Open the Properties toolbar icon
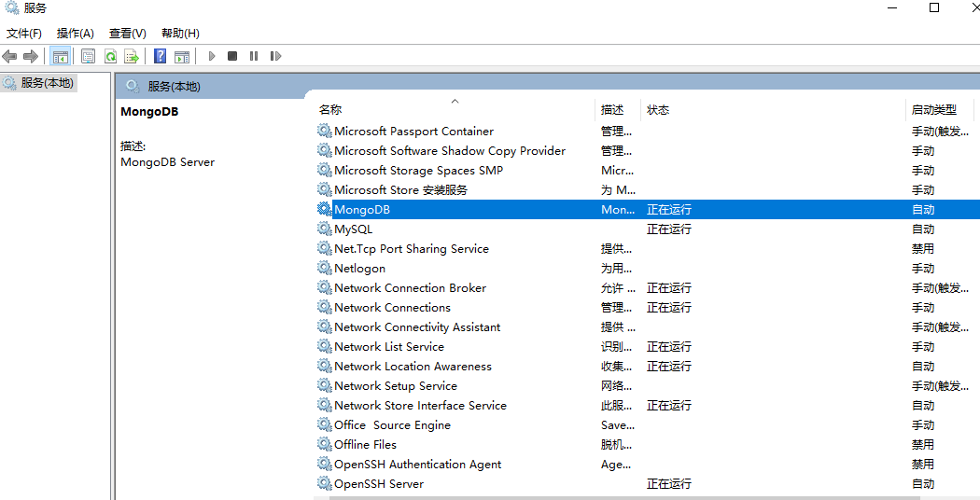 [x=88, y=56]
